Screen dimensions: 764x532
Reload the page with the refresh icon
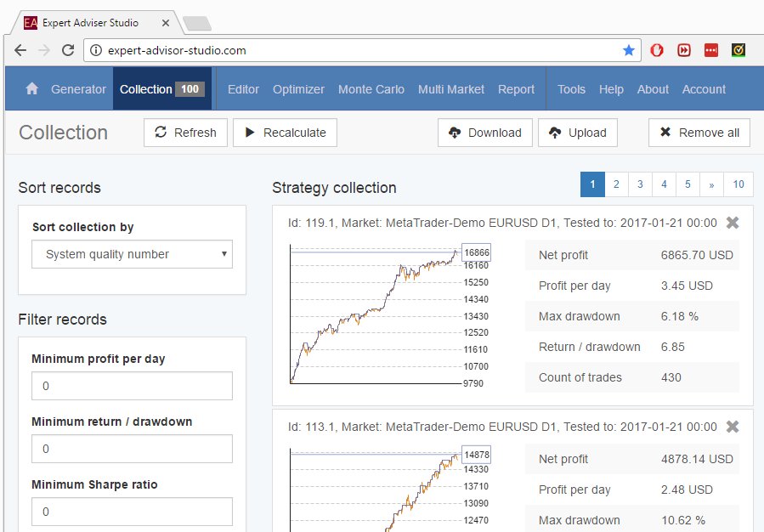pos(68,50)
